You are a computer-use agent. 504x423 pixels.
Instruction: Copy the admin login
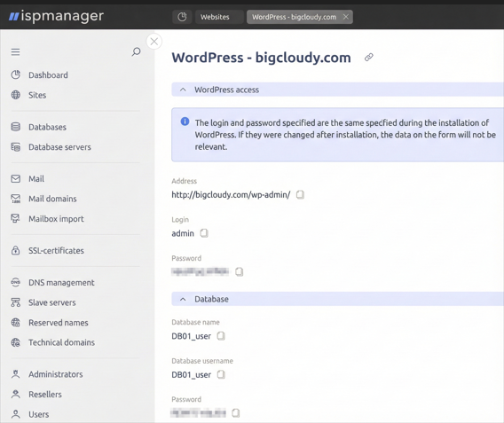(204, 233)
